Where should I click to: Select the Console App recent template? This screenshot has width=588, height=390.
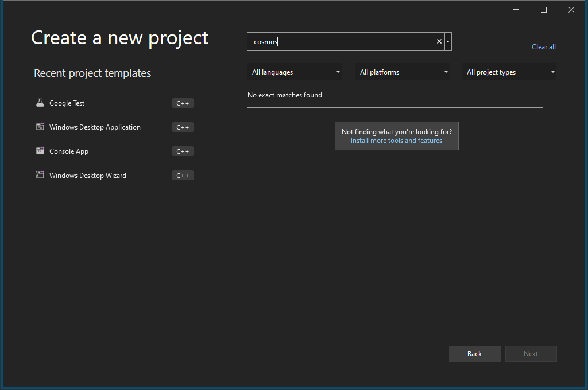tap(114, 151)
